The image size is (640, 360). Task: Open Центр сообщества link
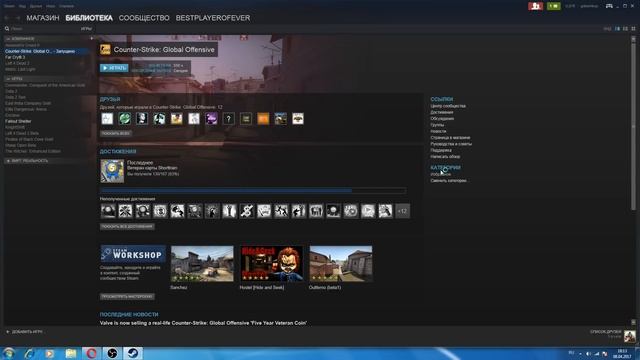[x=448, y=106]
